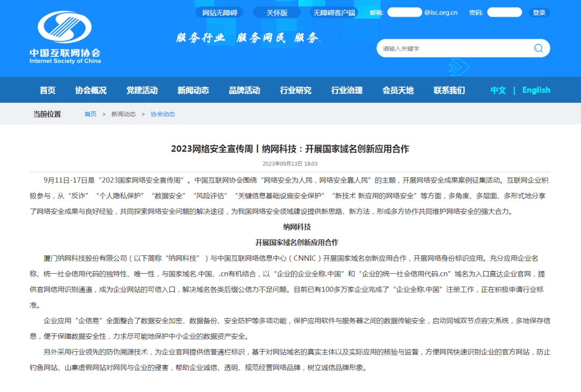Select 中文 language
The height and width of the screenshot is (392, 581).
[498, 90]
